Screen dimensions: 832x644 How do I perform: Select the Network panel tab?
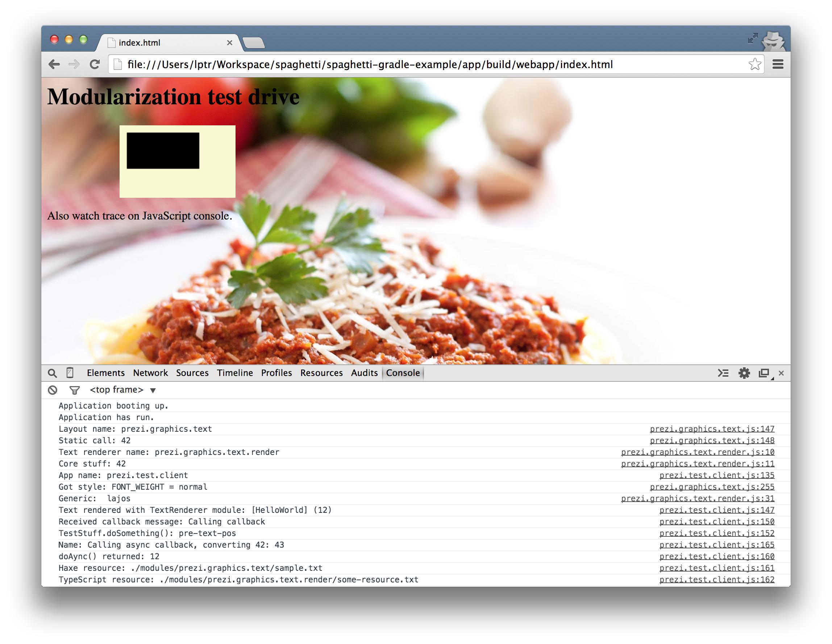151,373
